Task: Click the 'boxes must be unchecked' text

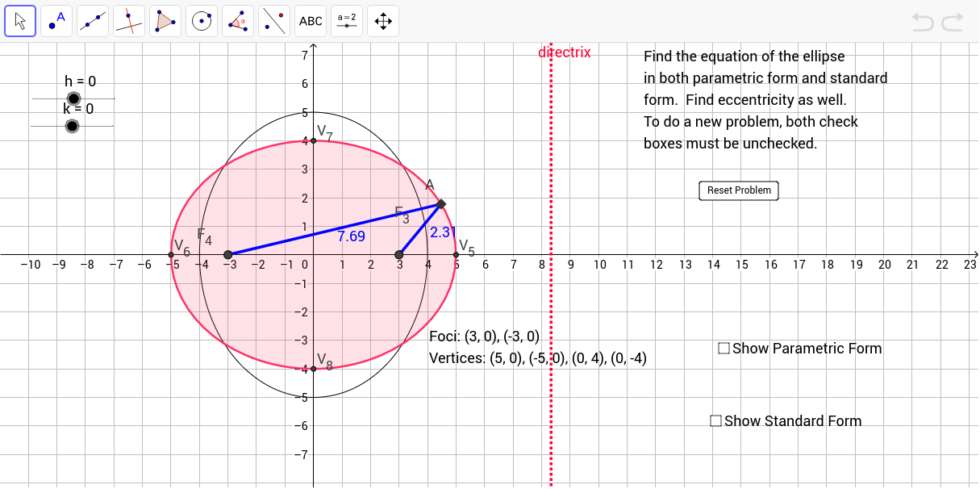Action: coord(730,144)
